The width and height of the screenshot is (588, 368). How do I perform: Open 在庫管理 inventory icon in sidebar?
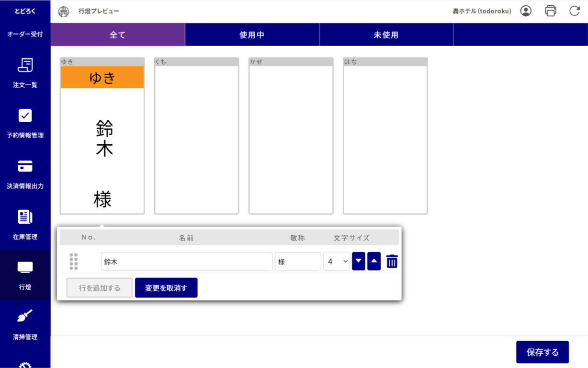pyautogui.click(x=25, y=217)
